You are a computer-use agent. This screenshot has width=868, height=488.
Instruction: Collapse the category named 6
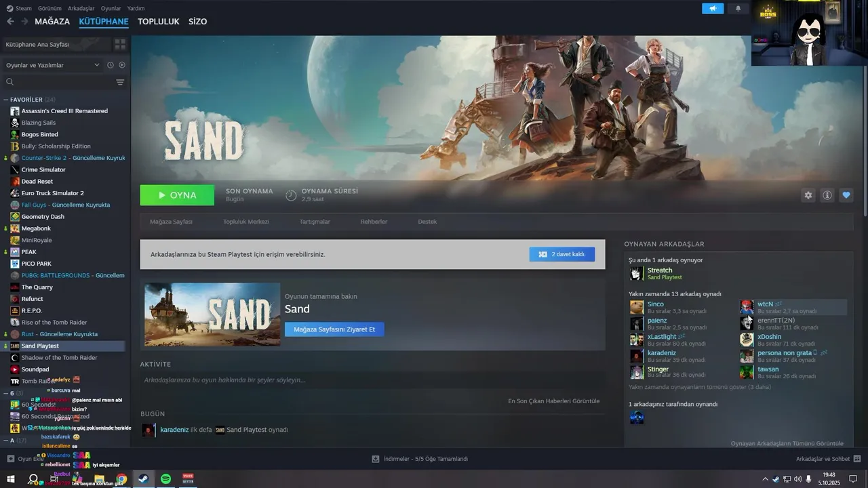(6, 393)
